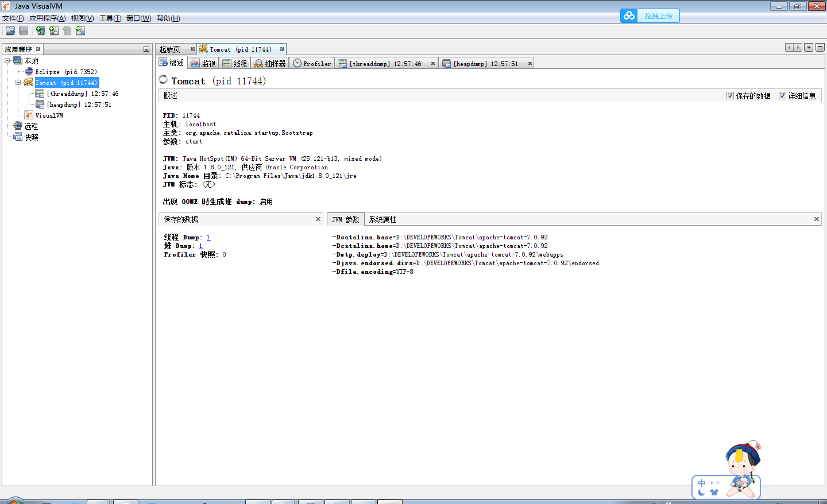This screenshot has height=504, width=827.
Task: Toggle the 保存的数据 checkbox
Action: (x=730, y=96)
